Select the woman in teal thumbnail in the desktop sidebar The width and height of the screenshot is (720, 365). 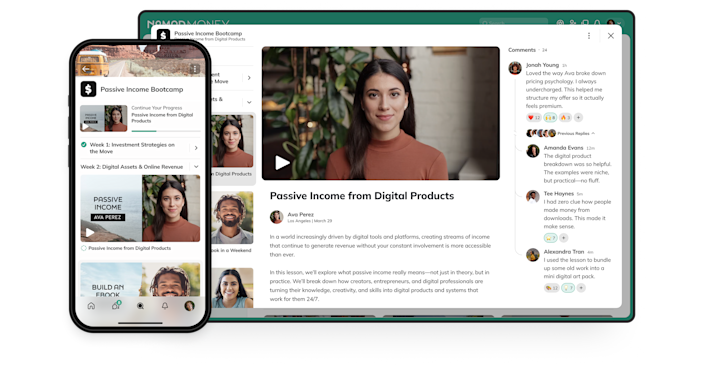232,288
